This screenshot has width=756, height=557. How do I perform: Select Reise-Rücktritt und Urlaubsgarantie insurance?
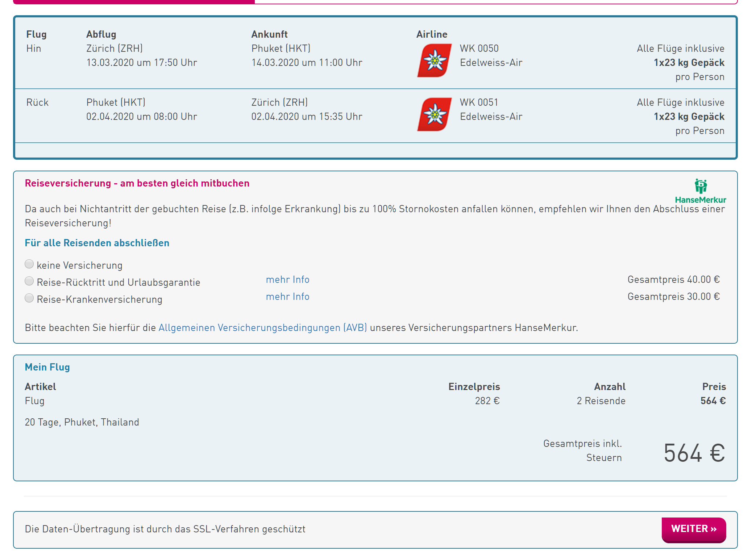coord(29,281)
